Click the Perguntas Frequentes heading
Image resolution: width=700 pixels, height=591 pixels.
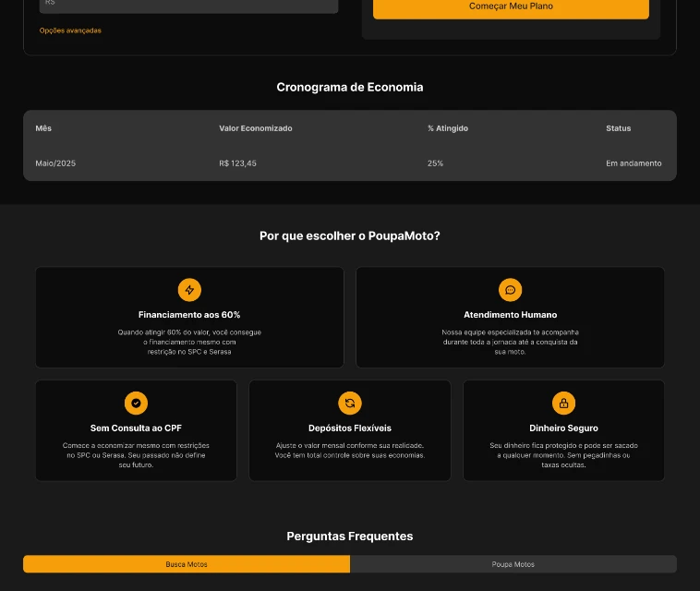coord(350,537)
